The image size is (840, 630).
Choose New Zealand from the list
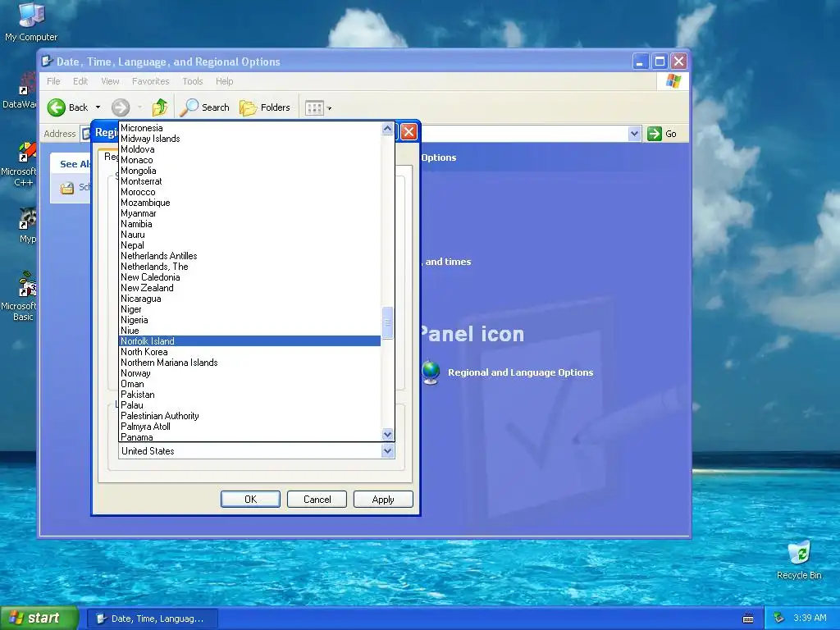click(x=249, y=288)
